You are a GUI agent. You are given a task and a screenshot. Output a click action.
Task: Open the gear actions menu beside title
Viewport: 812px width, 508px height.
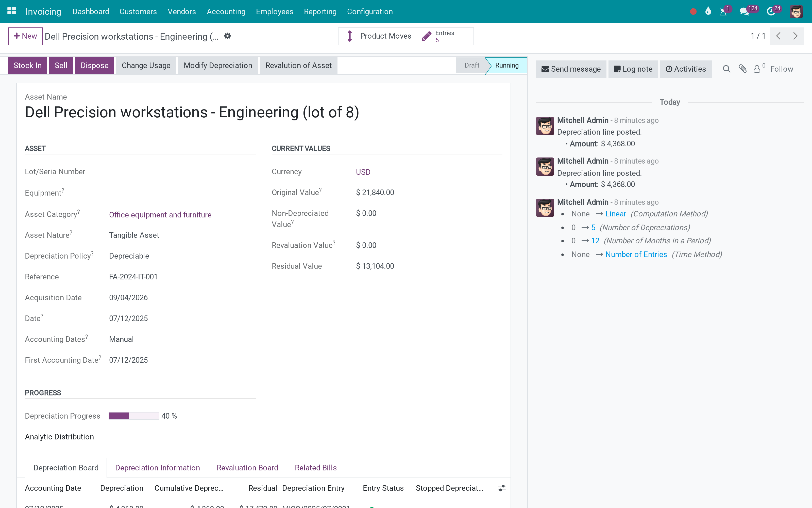228,36
